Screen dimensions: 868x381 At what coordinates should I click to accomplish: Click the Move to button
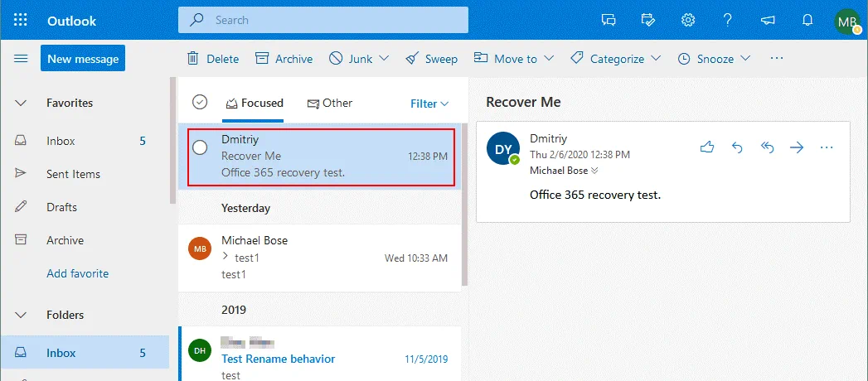coord(507,59)
